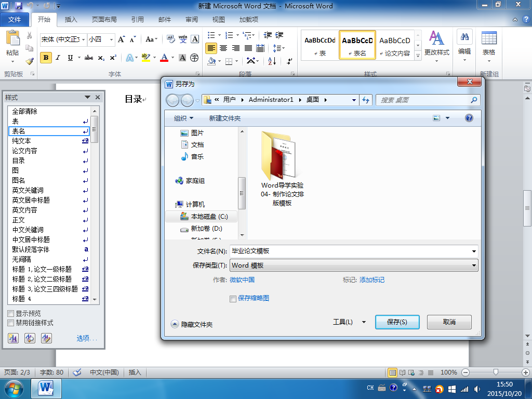Apply strikethrough formatting in ribbon
This screenshot has width=532, height=399.
pos(89,58)
